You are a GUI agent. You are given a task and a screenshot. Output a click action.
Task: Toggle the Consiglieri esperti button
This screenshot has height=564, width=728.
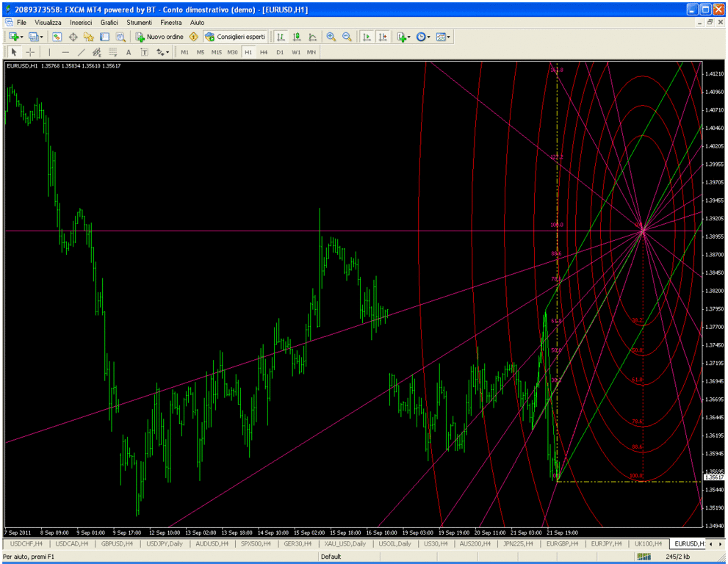[x=235, y=37]
